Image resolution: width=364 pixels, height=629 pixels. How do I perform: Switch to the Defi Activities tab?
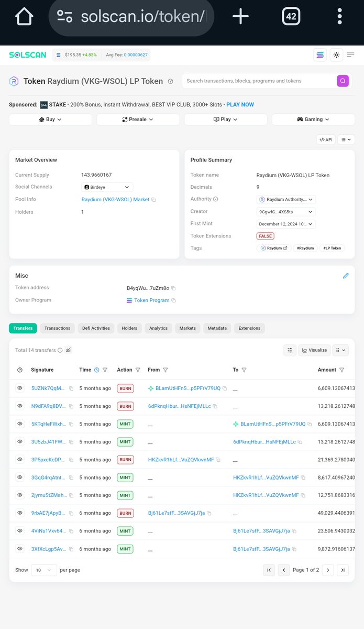(x=96, y=328)
